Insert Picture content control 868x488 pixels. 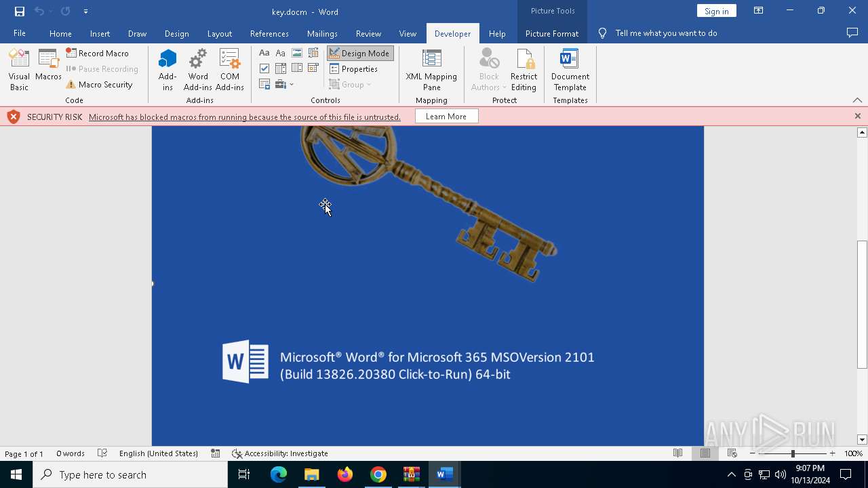297,53
